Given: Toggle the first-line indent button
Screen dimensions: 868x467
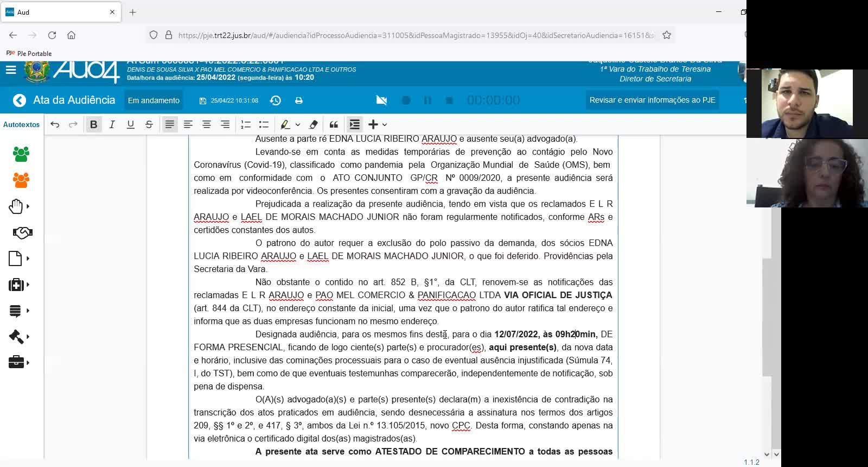Looking at the screenshot, I should (x=354, y=124).
